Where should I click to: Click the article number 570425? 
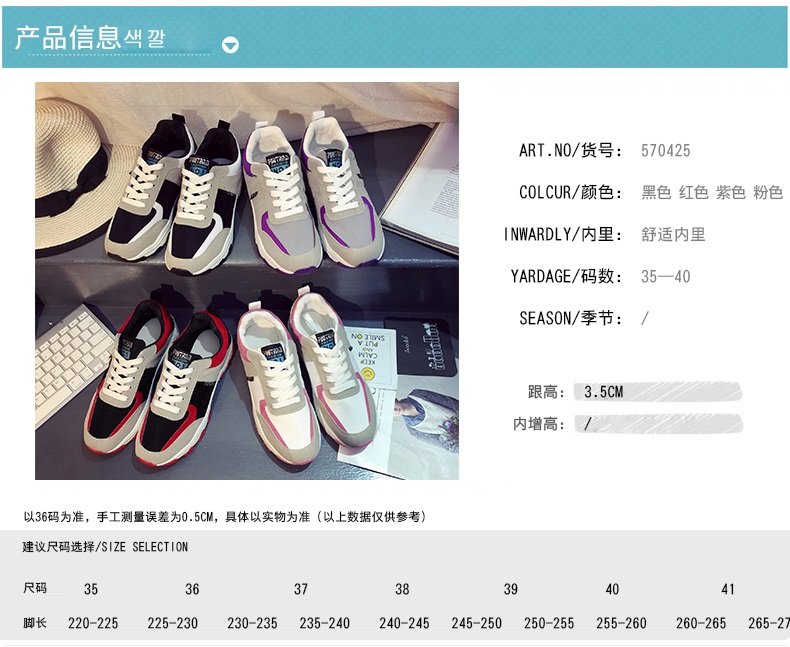[x=666, y=151]
